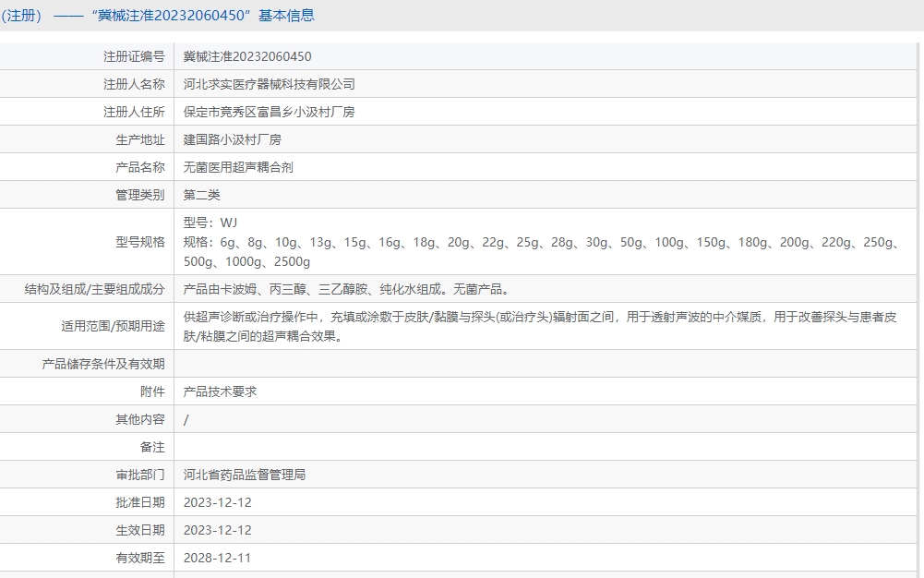Click registration number value 冀械注准20232060450 in the table
Image resolution: width=924 pixels, height=578 pixels.
pos(247,56)
